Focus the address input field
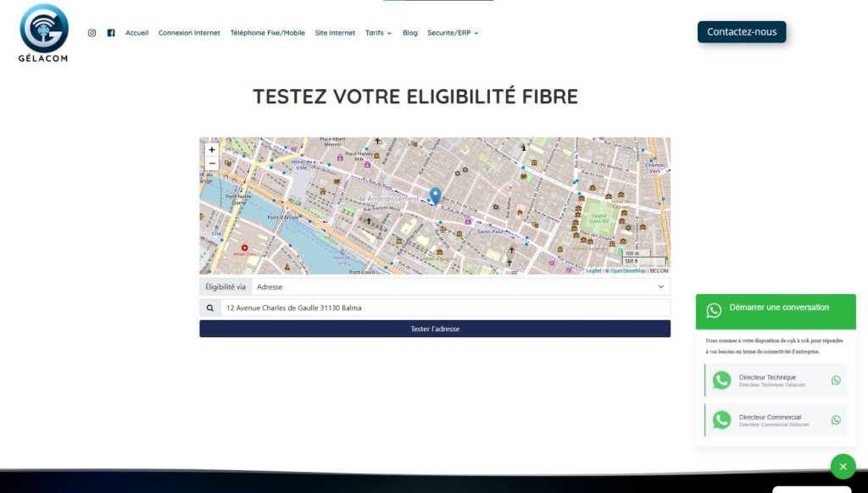 [445, 307]
